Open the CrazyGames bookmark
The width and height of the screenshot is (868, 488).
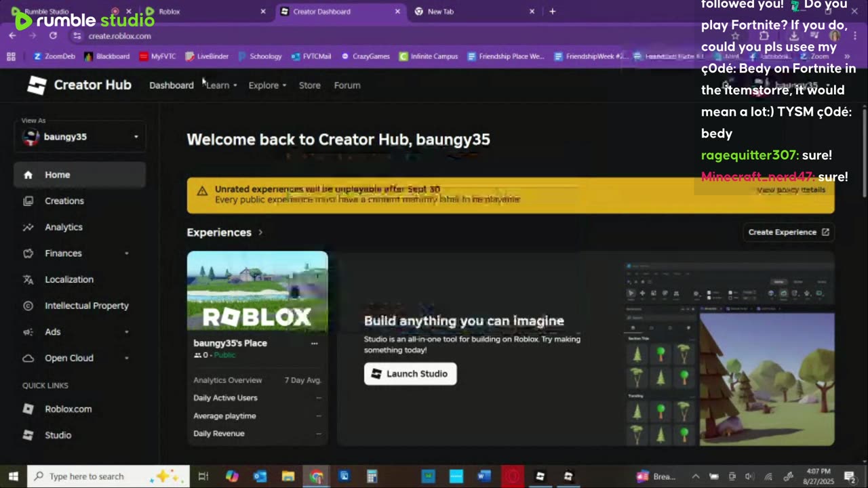click(365, 56)
